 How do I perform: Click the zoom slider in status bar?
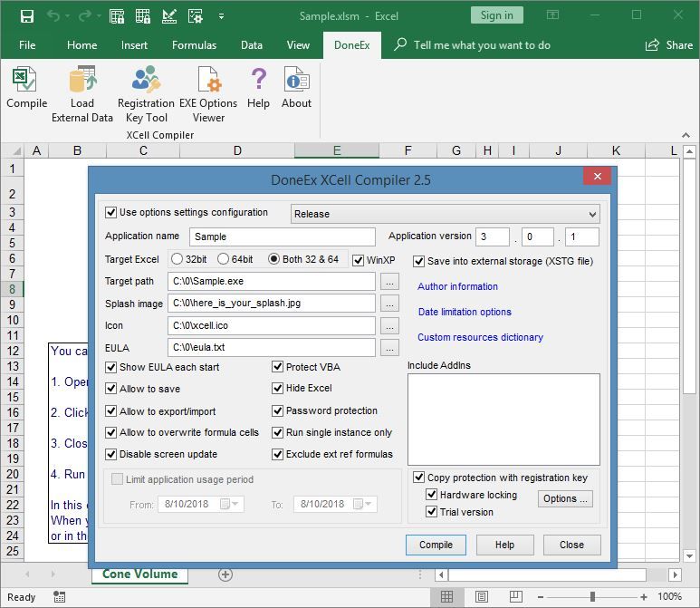click(592, 597)
